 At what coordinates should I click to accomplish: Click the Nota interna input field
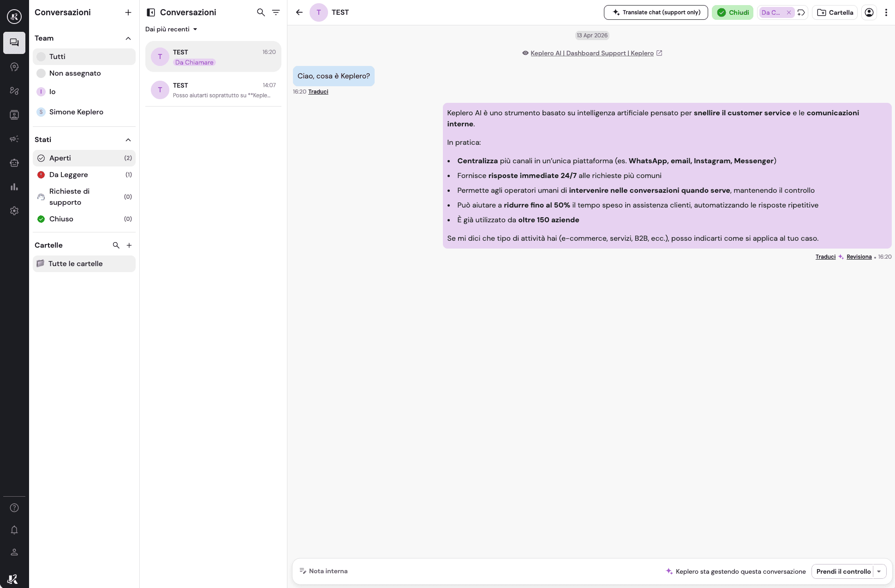pos(328,571)
